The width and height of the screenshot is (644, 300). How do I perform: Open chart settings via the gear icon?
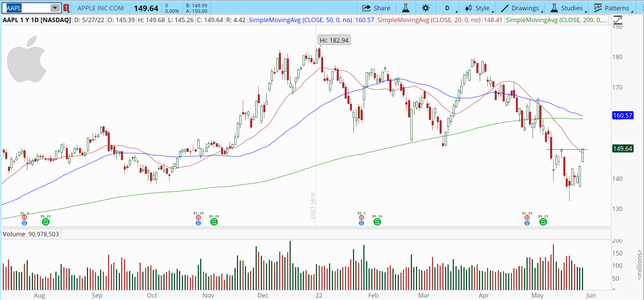(x=426, y=8)
